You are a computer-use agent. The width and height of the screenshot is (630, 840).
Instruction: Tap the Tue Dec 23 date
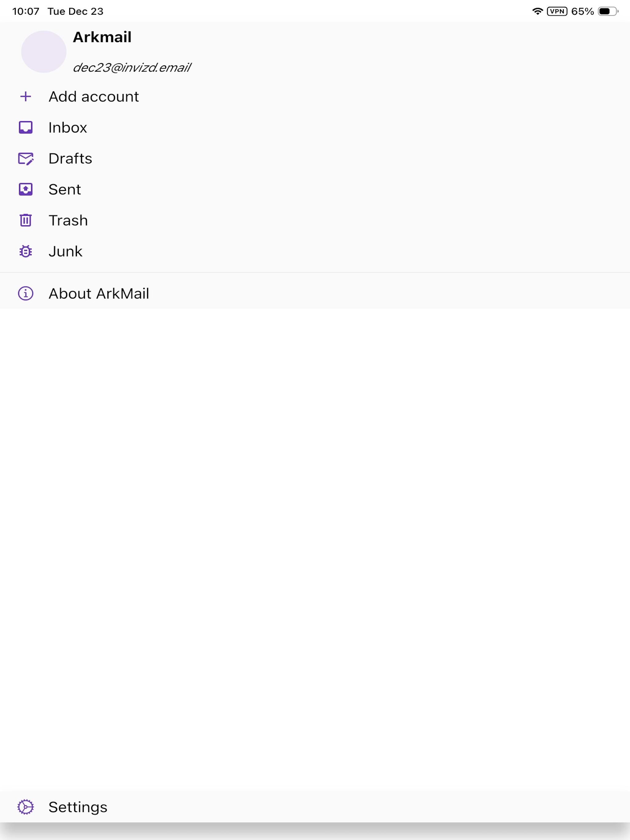click(75, 11)
